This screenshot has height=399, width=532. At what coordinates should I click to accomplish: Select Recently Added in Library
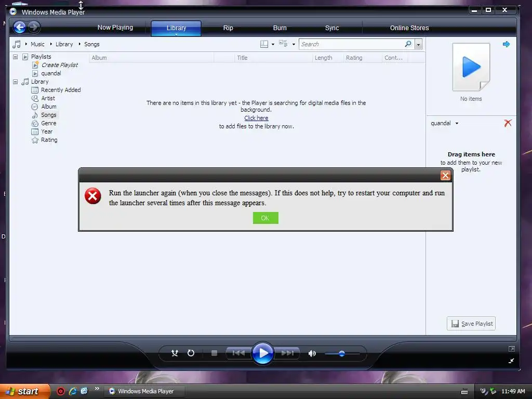point(61,90)
